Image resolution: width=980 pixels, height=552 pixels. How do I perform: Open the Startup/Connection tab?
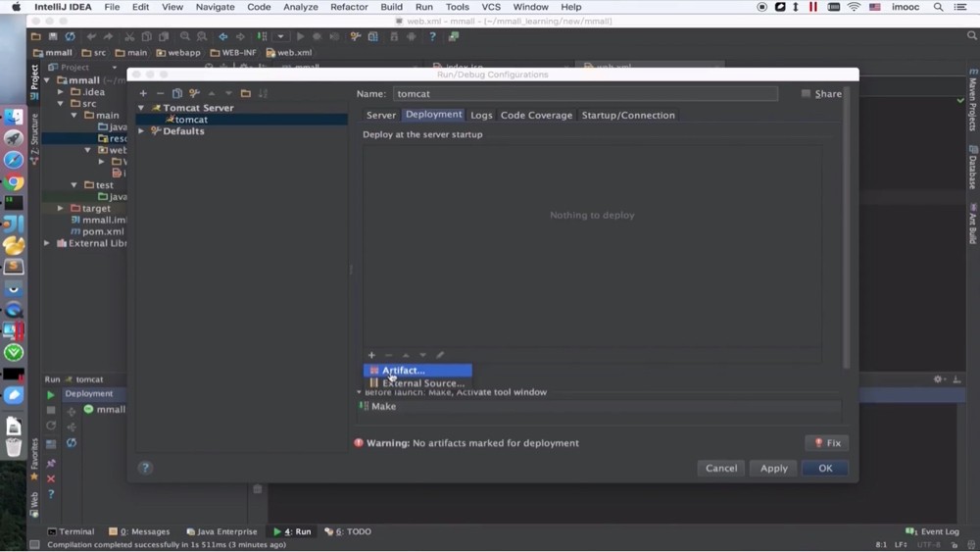pos(628,115)
